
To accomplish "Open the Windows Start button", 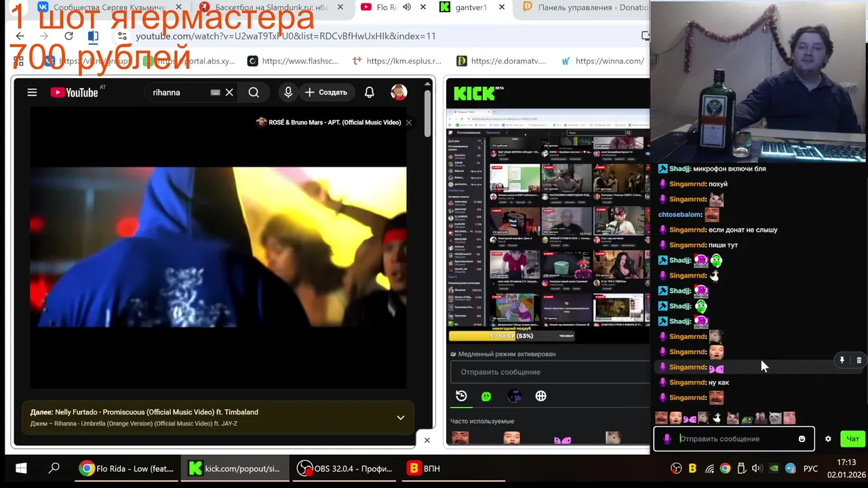I will [21, 468].
